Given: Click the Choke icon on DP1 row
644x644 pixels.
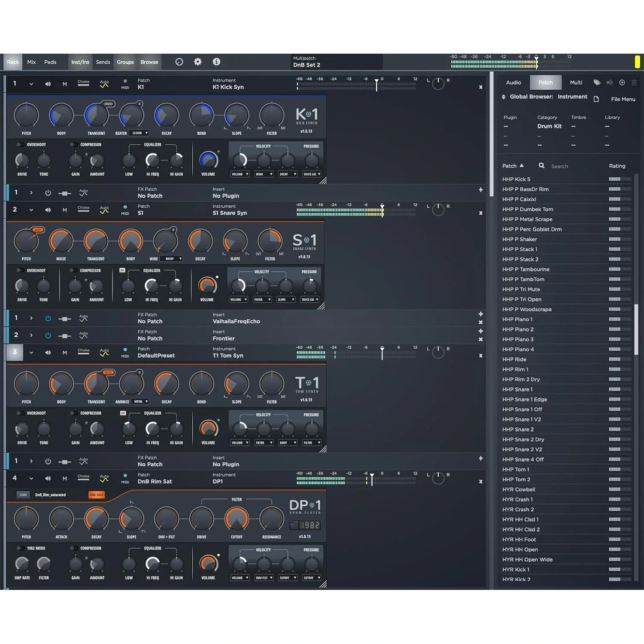Looking at the screenshot, I should (83, 478).
